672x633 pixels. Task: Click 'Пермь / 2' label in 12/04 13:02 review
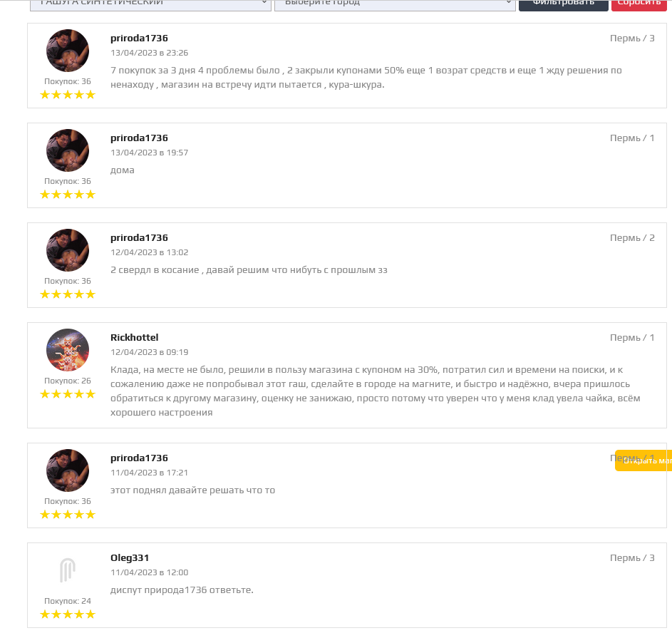pos(632,238)
